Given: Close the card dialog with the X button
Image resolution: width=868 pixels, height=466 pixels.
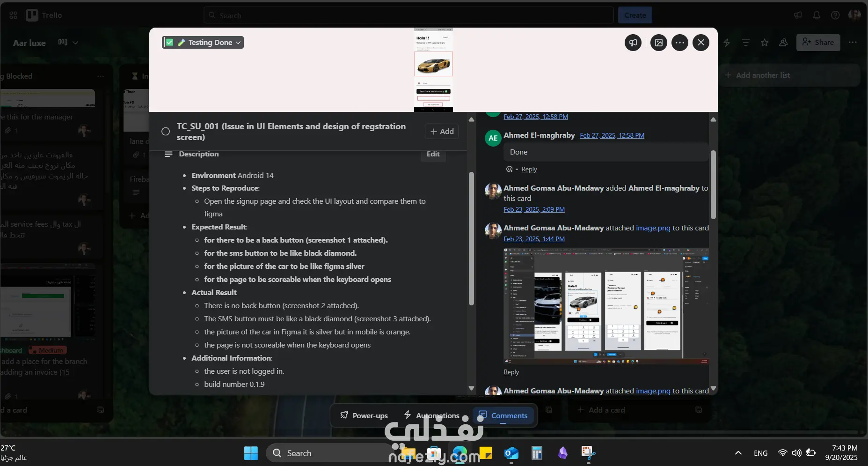Looking at the screenshot, I should tap(700, 43).
